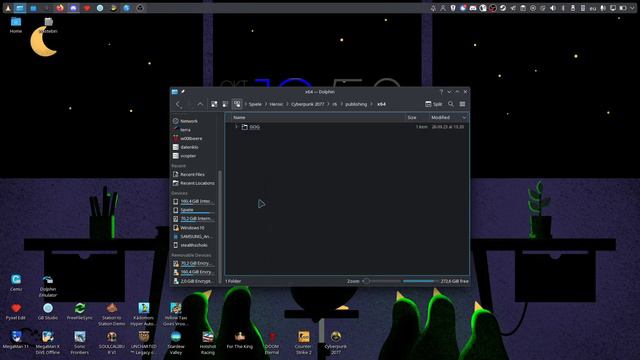Click the pin icon in Dolphin title bar
This screenshot has width=640, height=360.
(183, 92)
